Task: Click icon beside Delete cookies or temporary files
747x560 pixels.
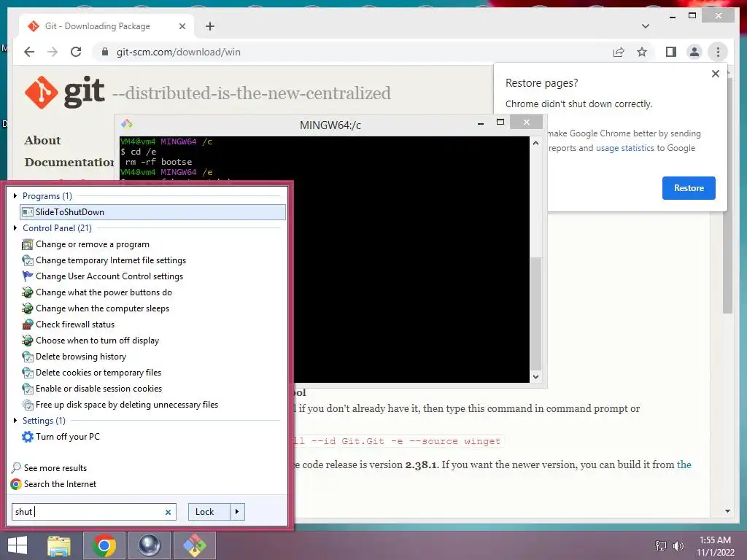Action: click(28, 373)
